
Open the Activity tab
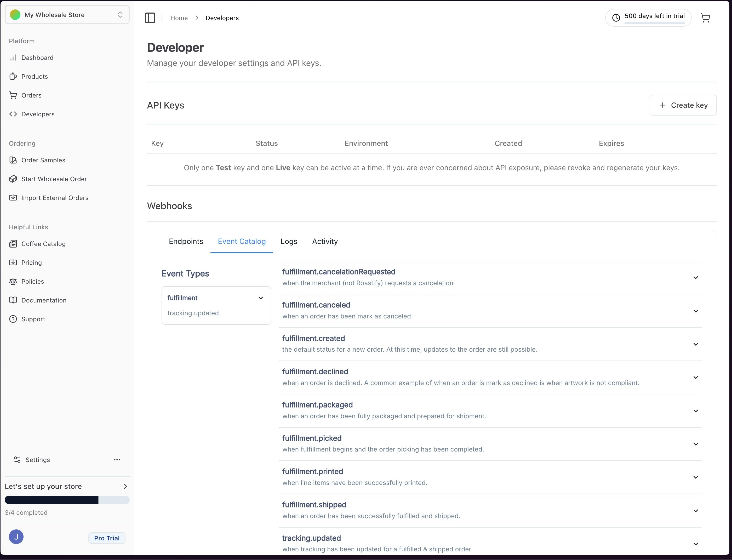(325, 241)
